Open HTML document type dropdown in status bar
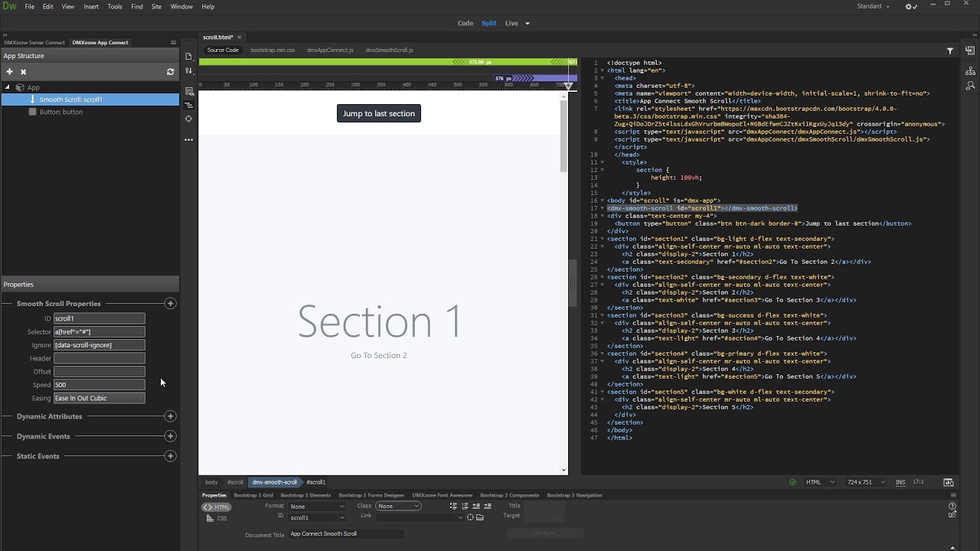Screen dimensions: 980x551 819,482
